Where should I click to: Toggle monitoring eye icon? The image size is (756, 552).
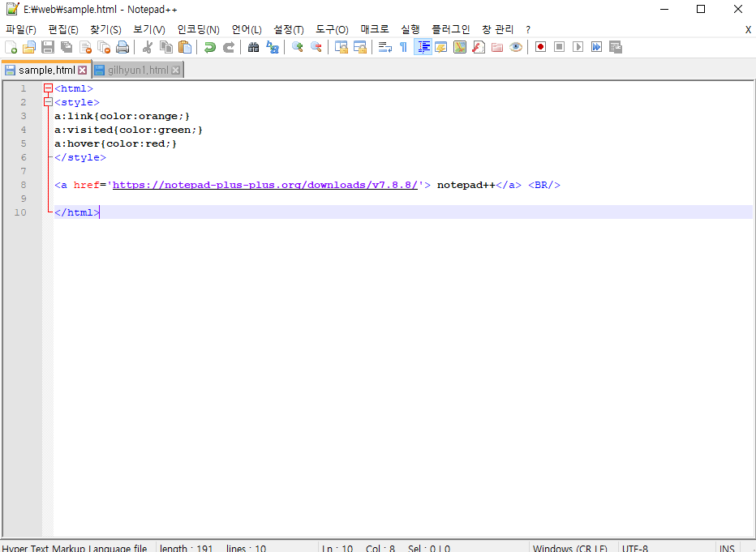pyautogui.click(x=516, y=47)
